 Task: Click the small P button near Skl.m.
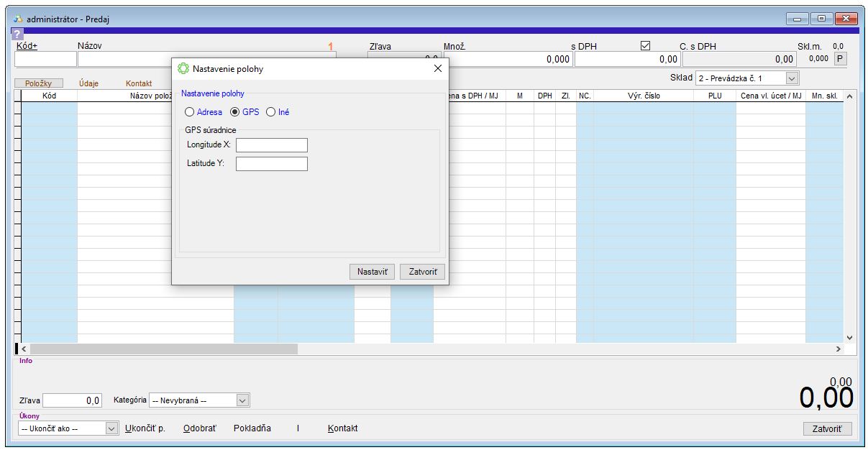(x=839, y=60)
